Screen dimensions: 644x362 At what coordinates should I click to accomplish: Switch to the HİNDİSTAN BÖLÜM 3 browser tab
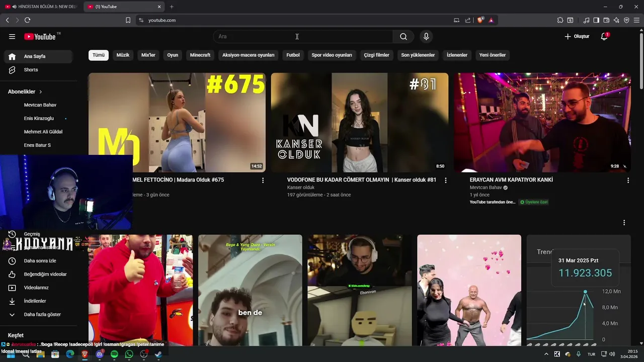point(41,7)
